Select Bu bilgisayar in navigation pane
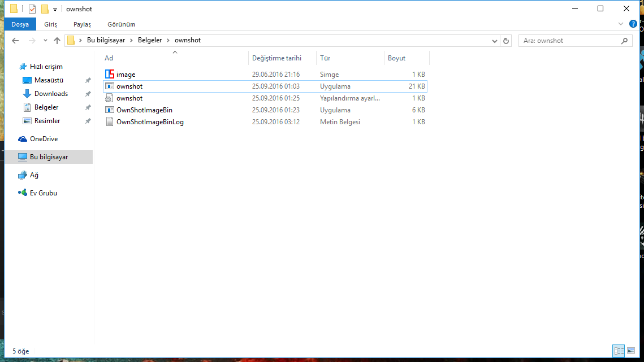 [49, 157]
